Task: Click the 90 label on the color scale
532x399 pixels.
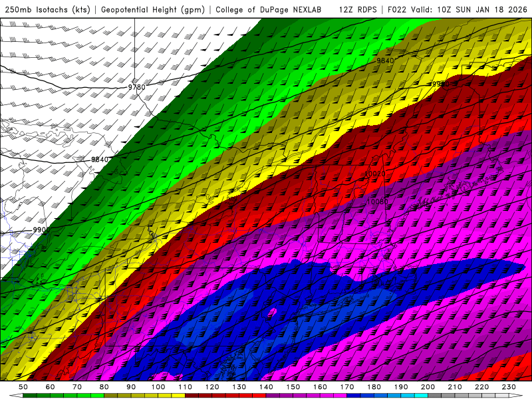Action: (x=131, y=387)
